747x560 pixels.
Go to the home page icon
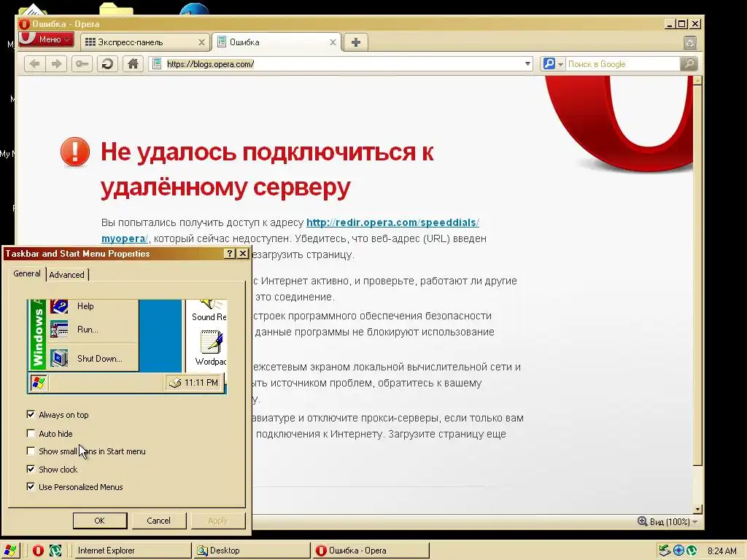(133, 64)
